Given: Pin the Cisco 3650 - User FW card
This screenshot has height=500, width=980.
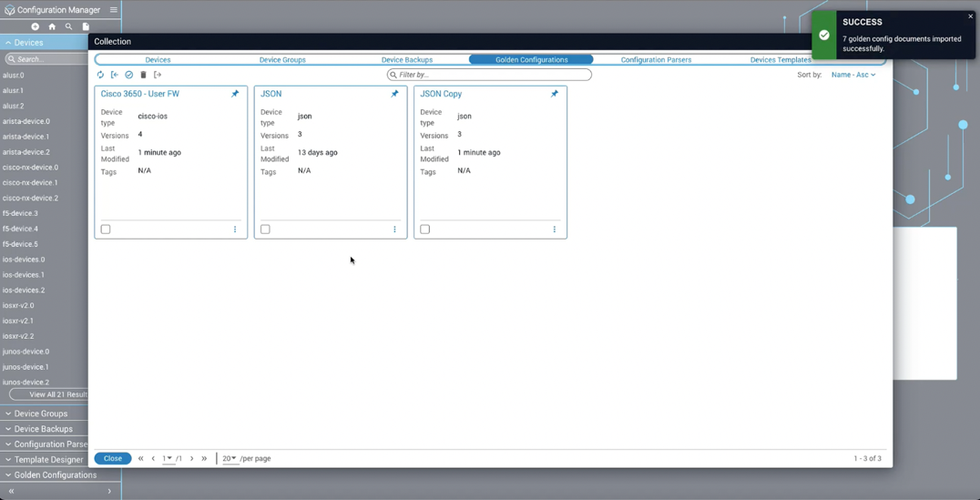Looking at the screenshot, I should pyautogui.click(x=235, y=94).
